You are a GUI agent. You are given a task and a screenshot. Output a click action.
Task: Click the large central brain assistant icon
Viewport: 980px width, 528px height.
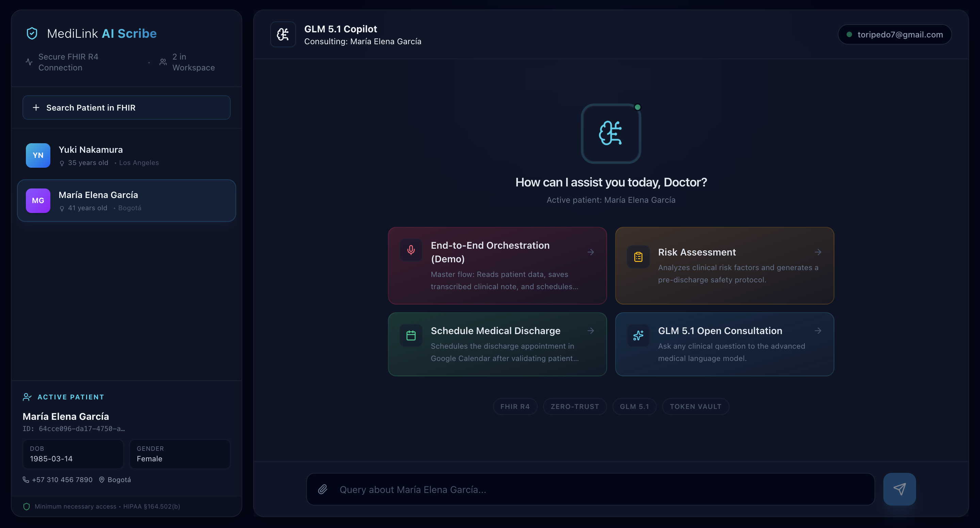pyautogui.click(x=610, y=133)
